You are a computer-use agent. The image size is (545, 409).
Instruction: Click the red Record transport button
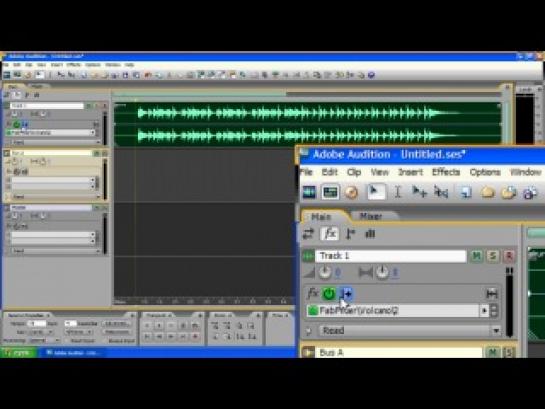tap(195, 336)
